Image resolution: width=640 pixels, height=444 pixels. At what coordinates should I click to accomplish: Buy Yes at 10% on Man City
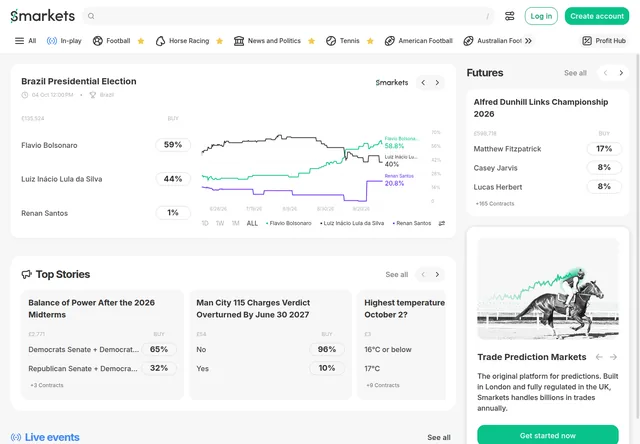coord(327,368)
